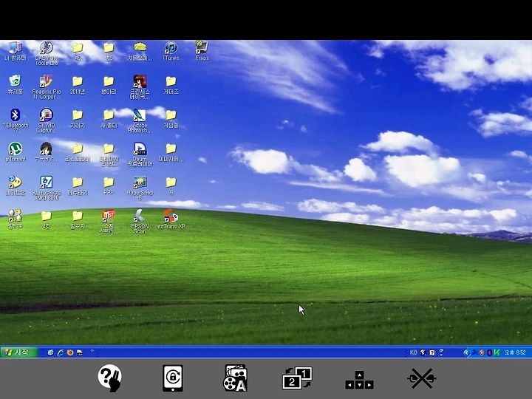The width and height of the screenshot is (532, 399).
Task: Select the 2011년 folder
Action: (78, 85)
